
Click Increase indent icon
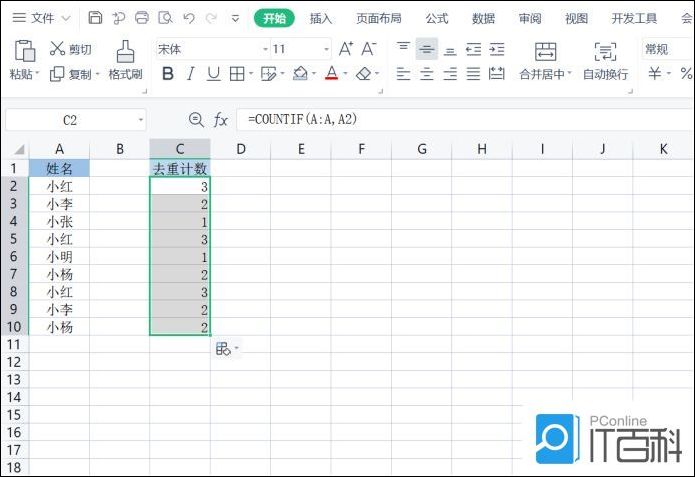click(497, 49)
